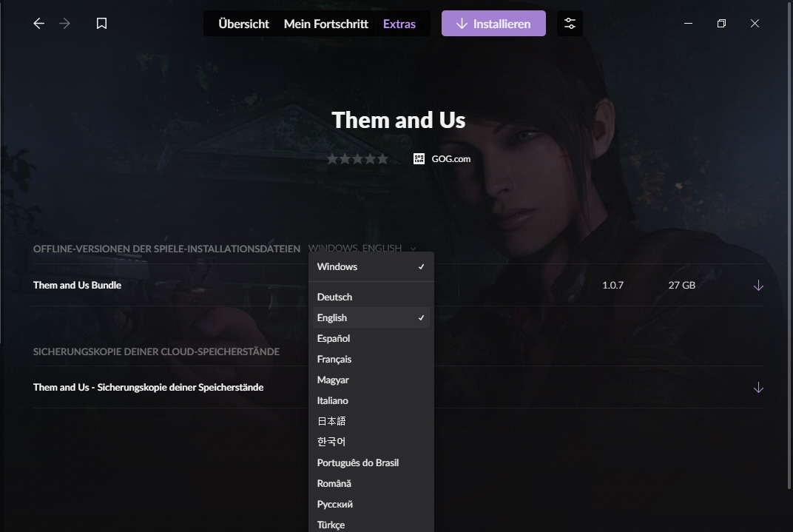Select the checked Windows option in the dropdown
793x532 pixels.
click(371, 266)
